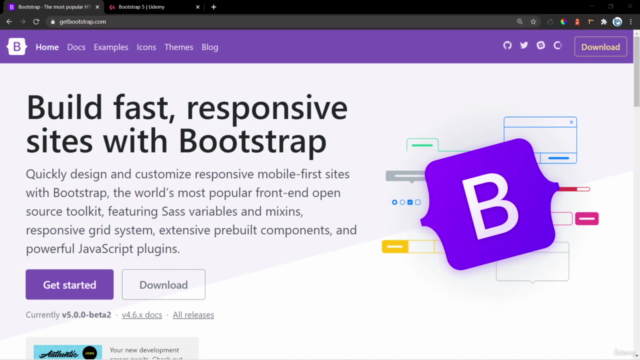
Task: Open a new tab with plus button
Action: point(213,7)
